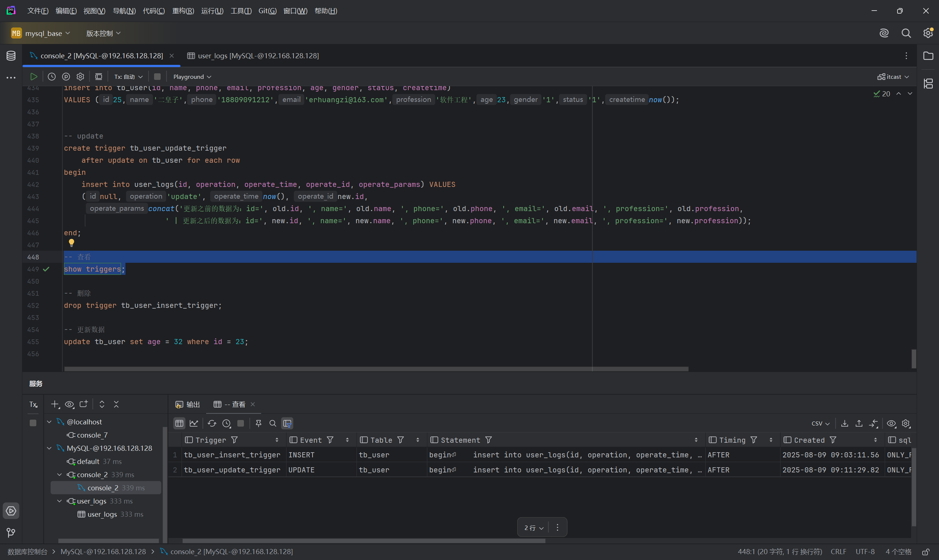Click the reload page icon in the results toolbar
The height and width of the screenshot is (560, 939).
212,423
